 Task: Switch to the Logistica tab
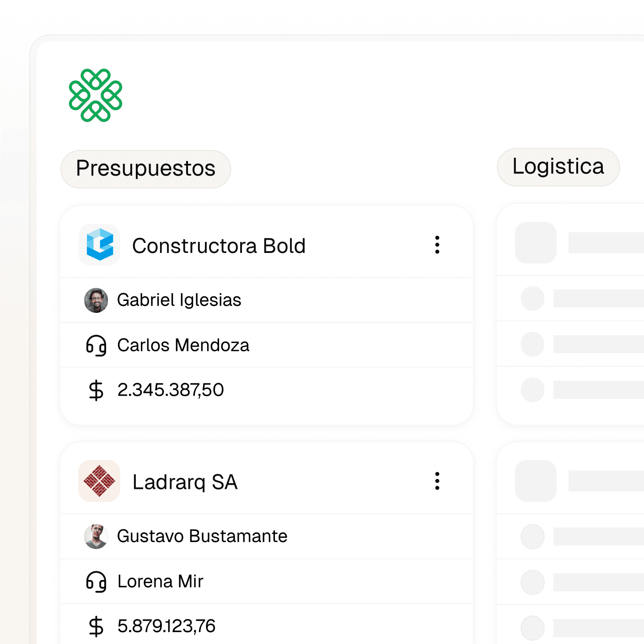point(558,167)
